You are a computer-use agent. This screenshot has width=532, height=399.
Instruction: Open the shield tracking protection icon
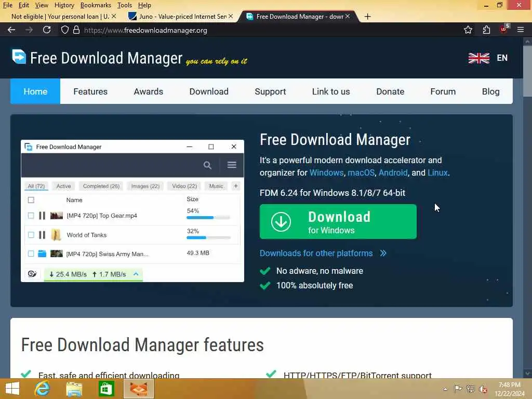coord(64,30)
